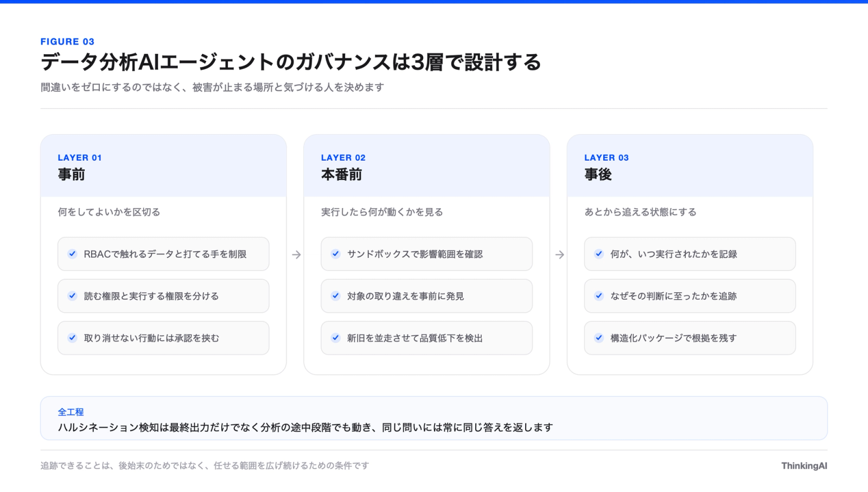This screenshot has width=868, height=492.
Task: Click checkmark icon beside RBACで触れるデータと打てる手を制限
Action: (72, 254)
